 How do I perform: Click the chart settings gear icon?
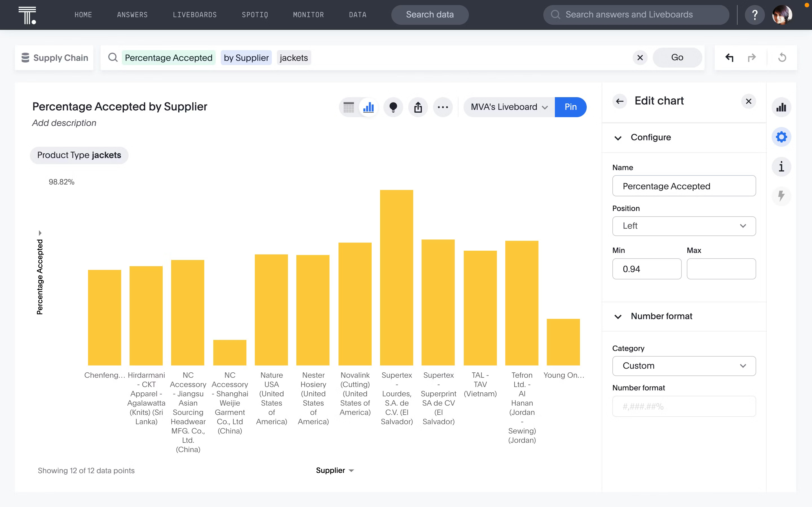(x=782, y=137)
